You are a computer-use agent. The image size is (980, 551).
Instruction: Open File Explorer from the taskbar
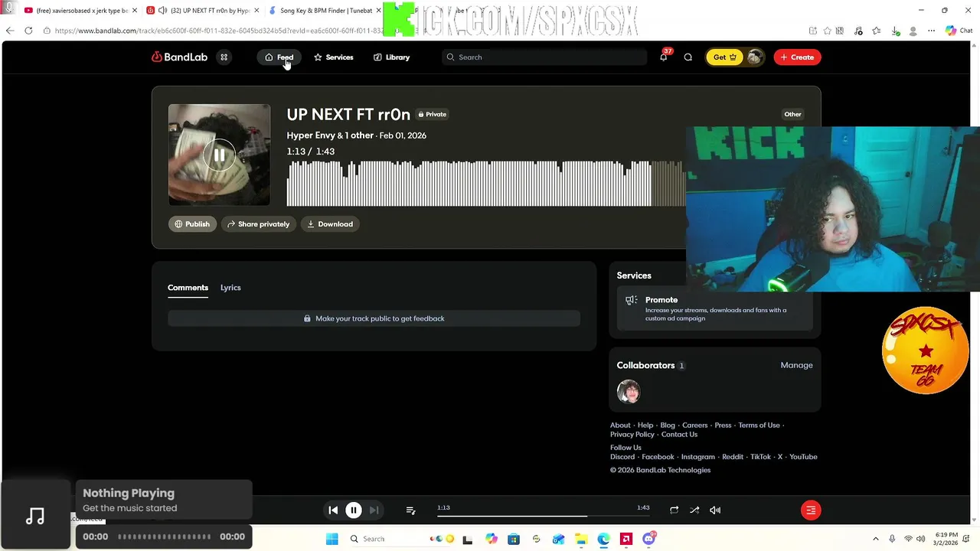pyautogui.click(x=581, y=539)
